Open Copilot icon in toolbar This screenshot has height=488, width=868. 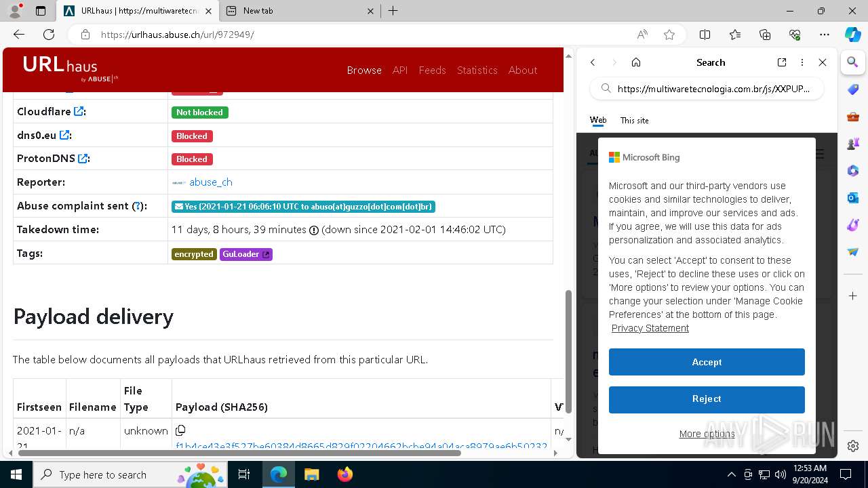tap(852, 35)
